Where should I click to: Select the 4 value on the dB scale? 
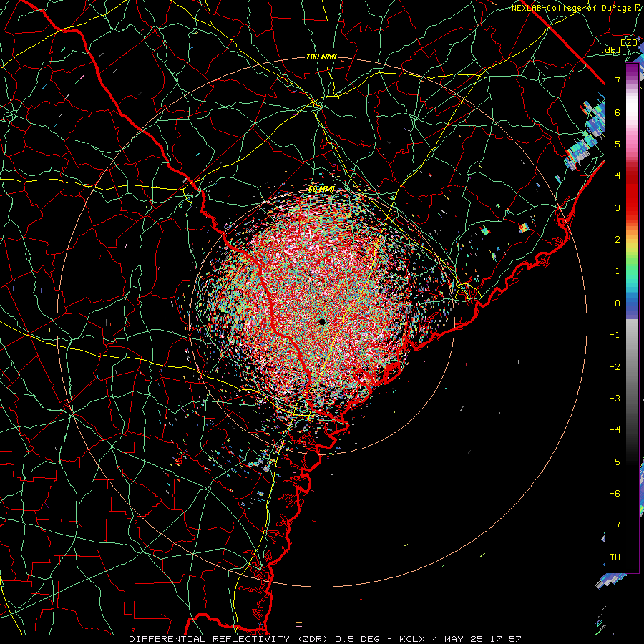[x=618, y=176]
